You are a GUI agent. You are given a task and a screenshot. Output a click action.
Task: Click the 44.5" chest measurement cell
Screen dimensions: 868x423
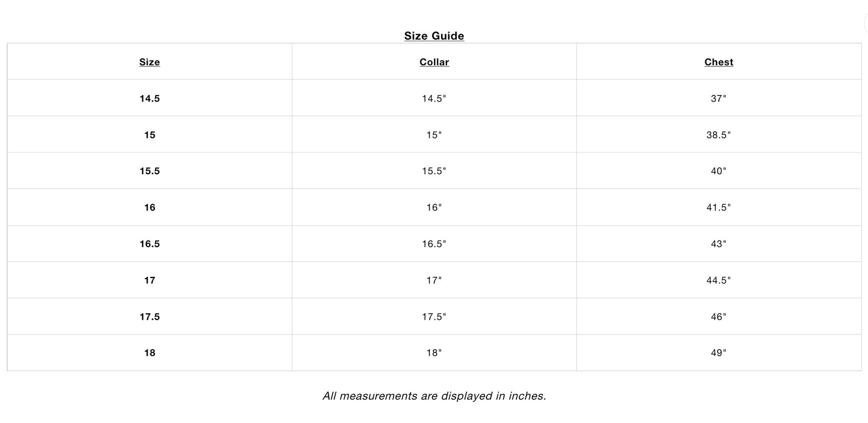coord(718,280)
